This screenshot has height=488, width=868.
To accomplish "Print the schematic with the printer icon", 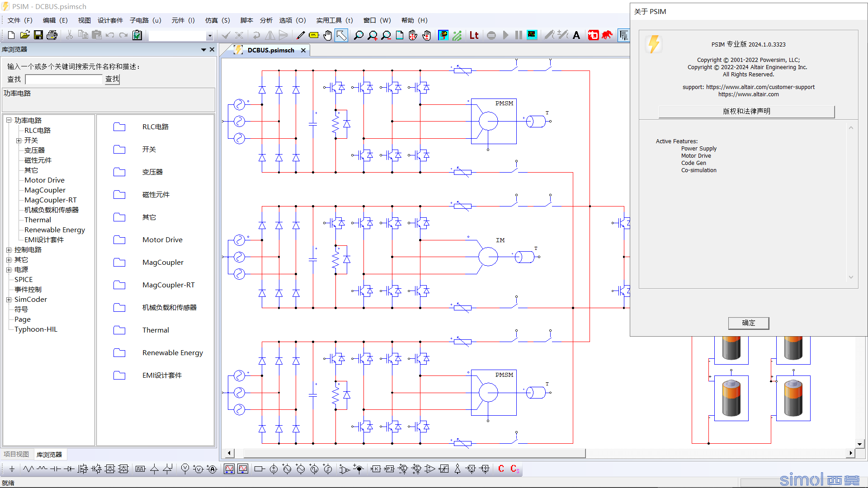I will [x=52, y=35].
